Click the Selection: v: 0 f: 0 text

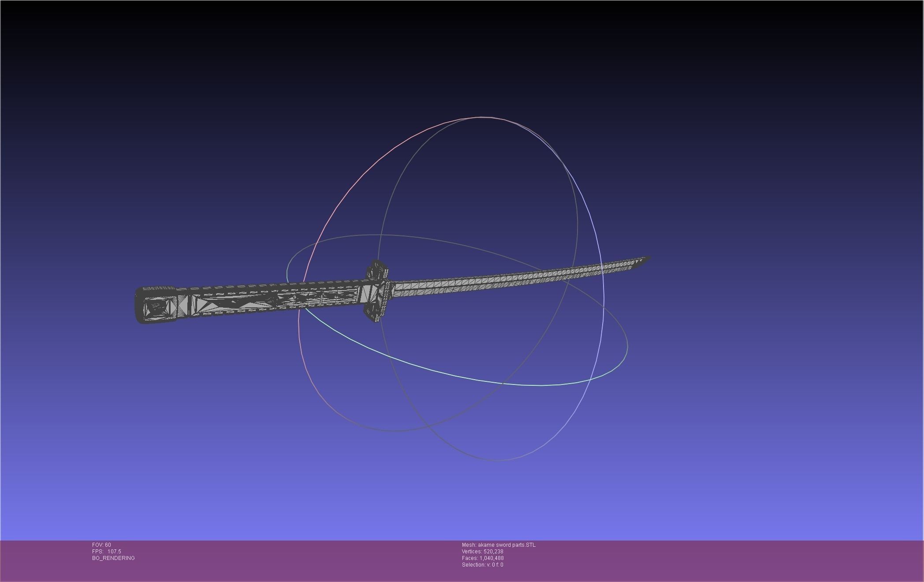482,565
